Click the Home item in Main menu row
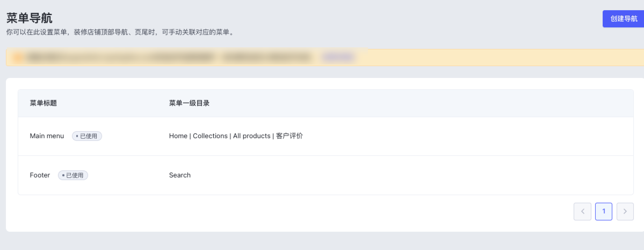The image size is (644, 250). point(178,136)
